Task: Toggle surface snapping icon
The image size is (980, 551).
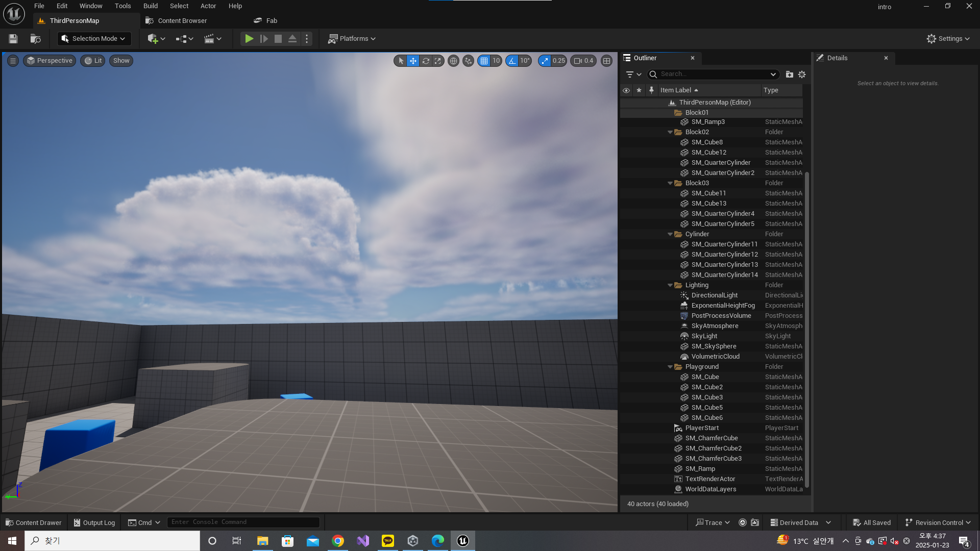Action: (x=468, y=61)
